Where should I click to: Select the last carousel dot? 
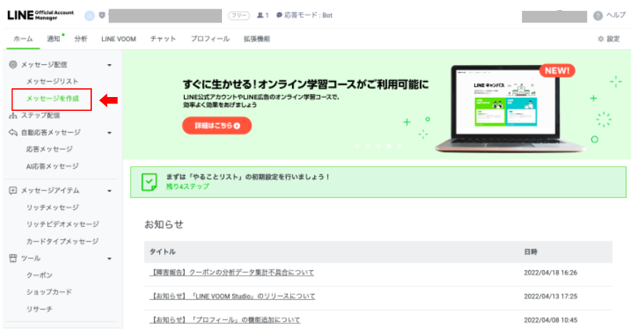[x=399, y=146]
